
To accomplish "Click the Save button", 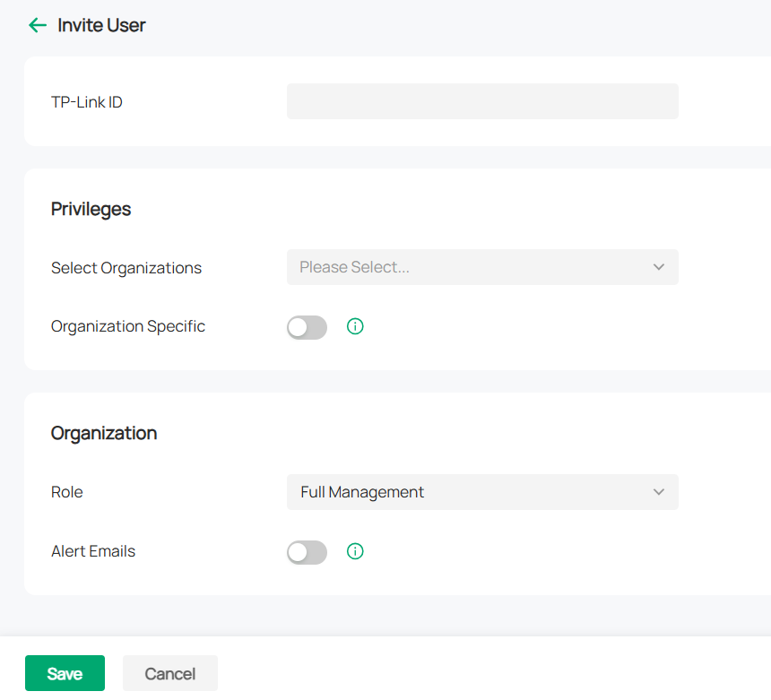I will [65, 673].
